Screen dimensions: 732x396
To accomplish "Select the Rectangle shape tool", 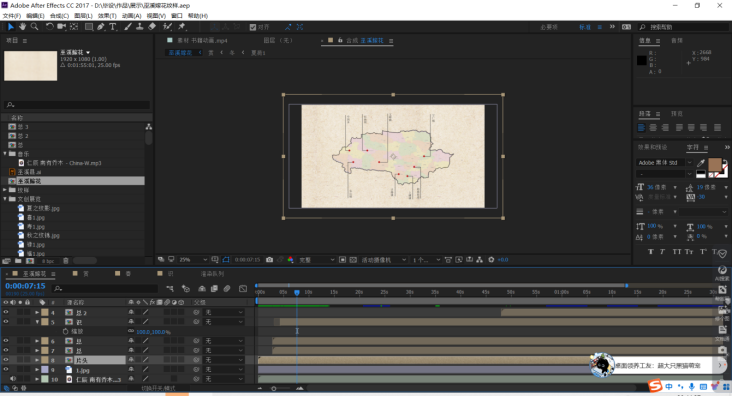I will pos(88,27).
